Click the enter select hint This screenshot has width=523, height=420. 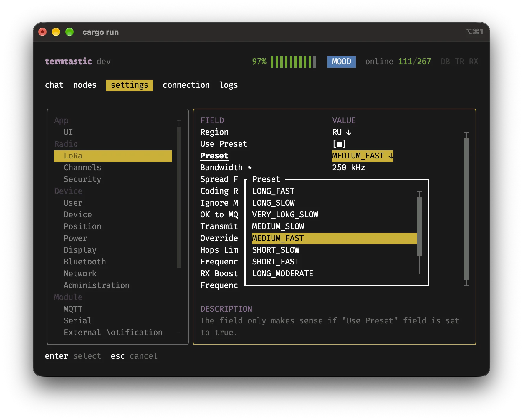click(73, 356)
